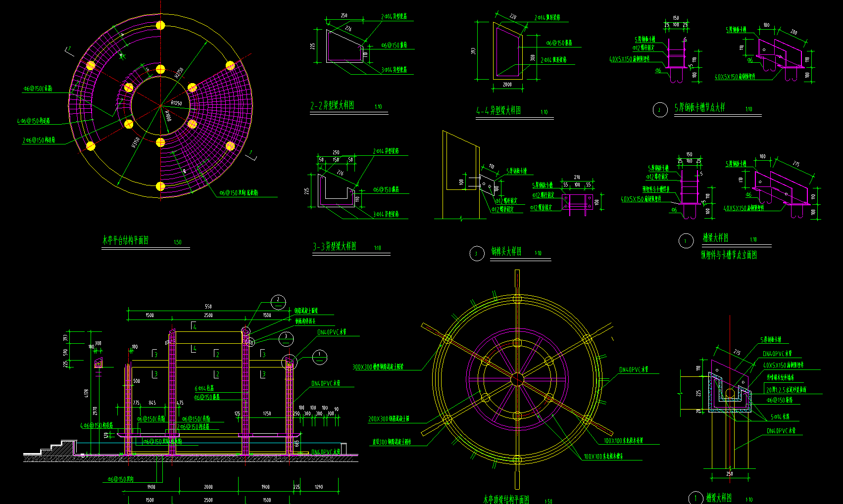Image resolution: width=843 pixels, height=504 pixels.
Task: Select the 3-3异型梁大样图 title text
Action: [x=334, y=246]
